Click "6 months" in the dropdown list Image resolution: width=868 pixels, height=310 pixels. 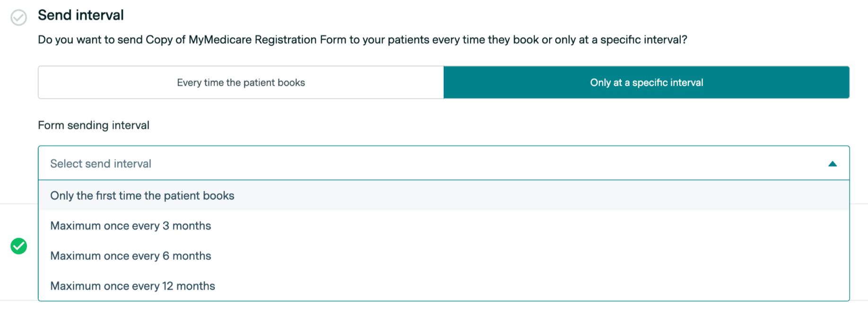186,256
